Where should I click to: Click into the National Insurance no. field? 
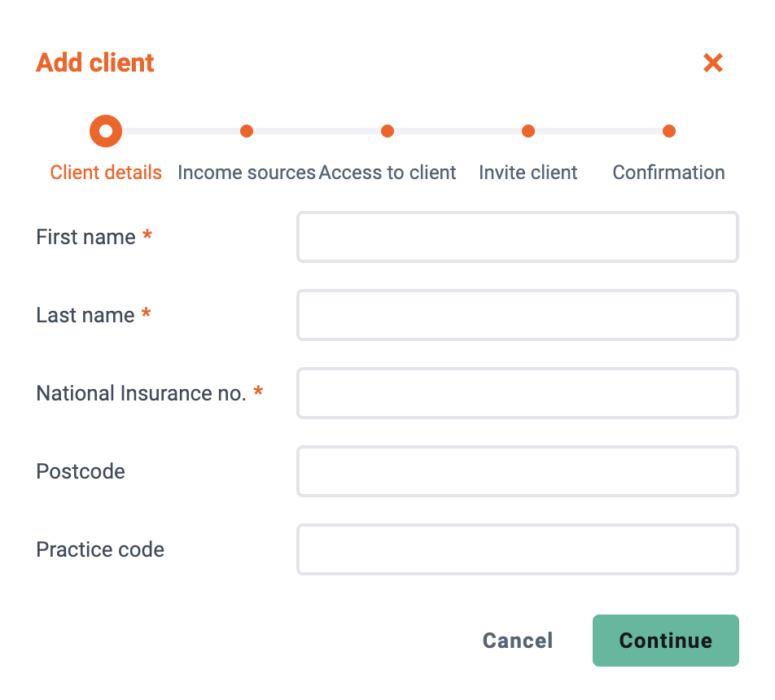pos(518,393)
